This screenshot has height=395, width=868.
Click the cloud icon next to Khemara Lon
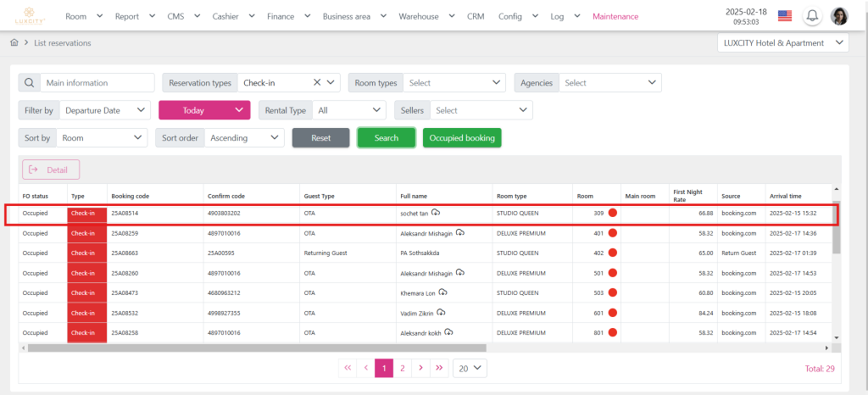point(443,292)
